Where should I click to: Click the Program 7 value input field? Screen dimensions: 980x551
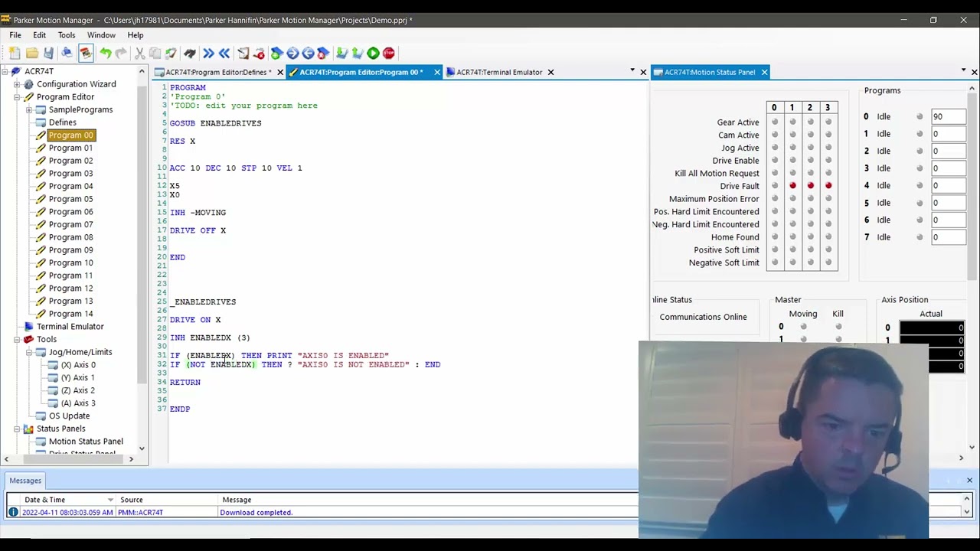point(948,237)
